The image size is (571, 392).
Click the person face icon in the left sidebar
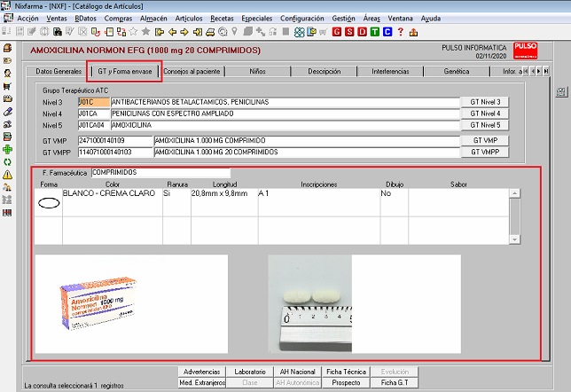coord(7,74)
